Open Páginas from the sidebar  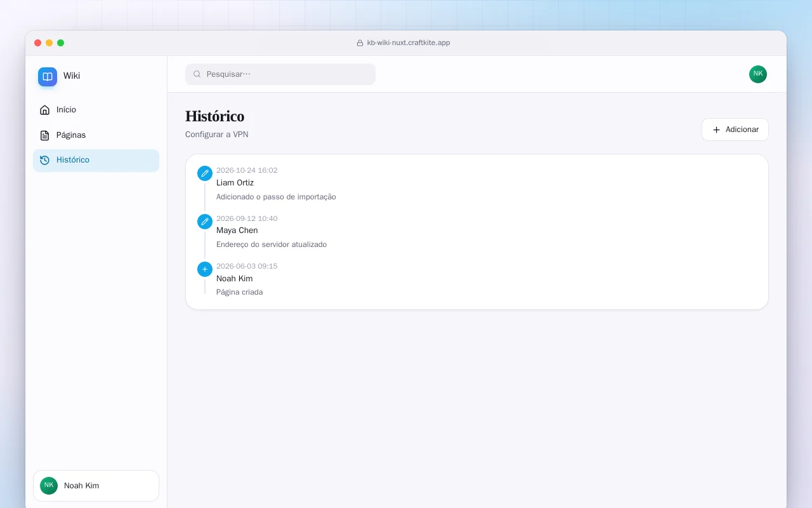(96, 135)
